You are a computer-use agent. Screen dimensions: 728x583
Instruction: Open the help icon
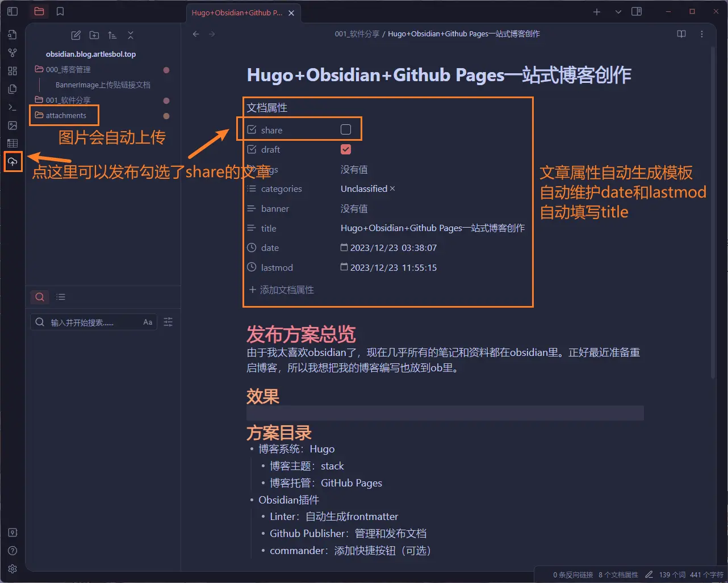[x=12, y=551]
